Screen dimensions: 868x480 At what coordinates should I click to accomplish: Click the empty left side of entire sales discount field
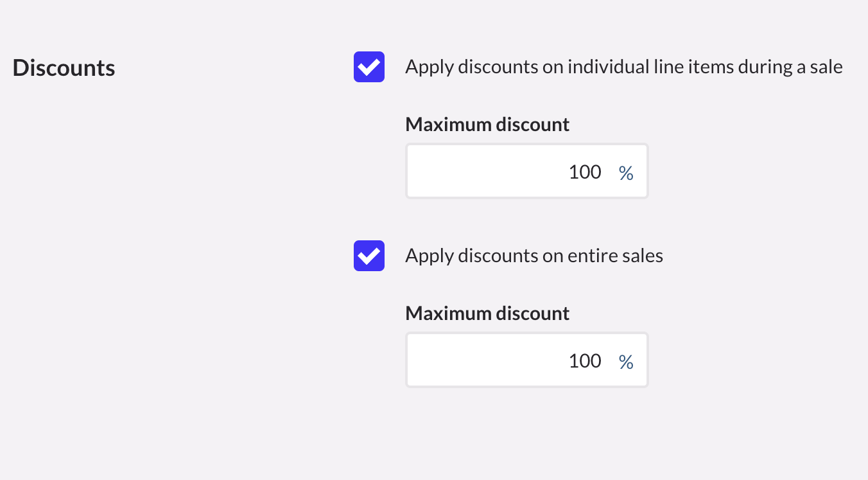click(x=462, y=360)
